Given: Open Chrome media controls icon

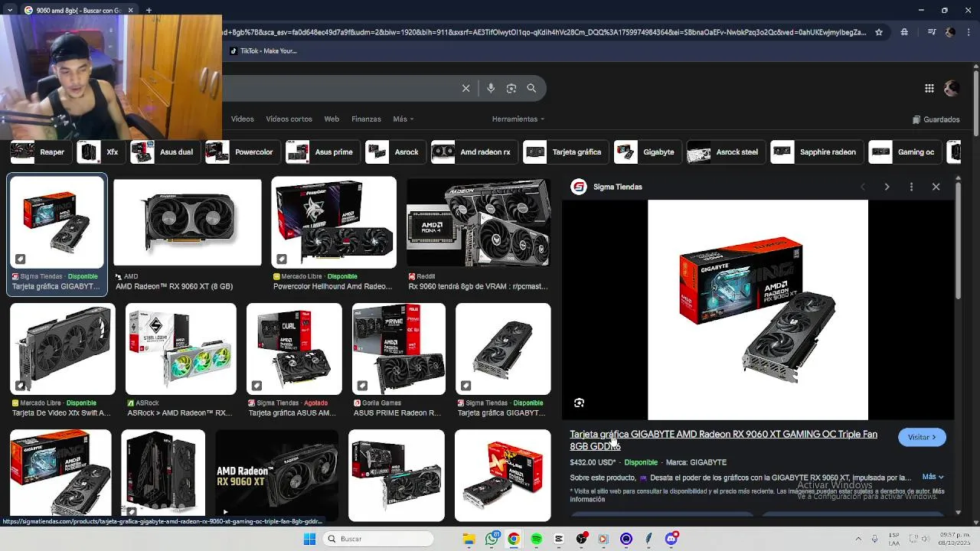Looking at the screenshot, I should (x=932, y=32).
